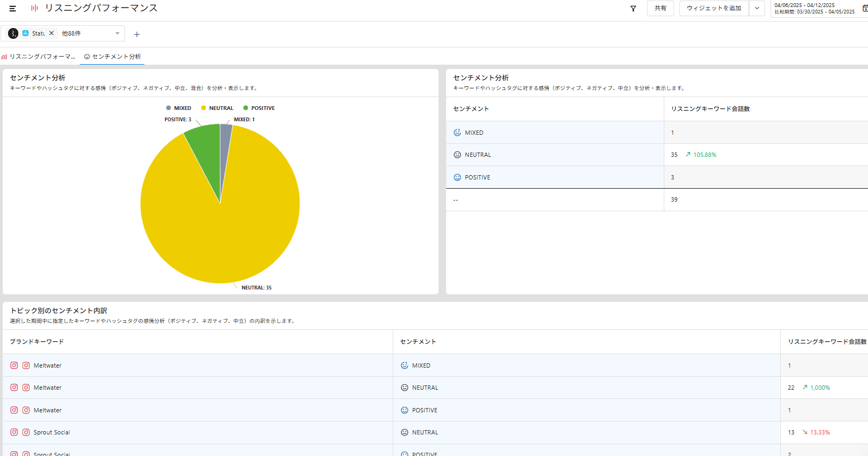Expand the add widget dropdown chevron
This screenshot has height=456, width=868.
coord(757,9)
